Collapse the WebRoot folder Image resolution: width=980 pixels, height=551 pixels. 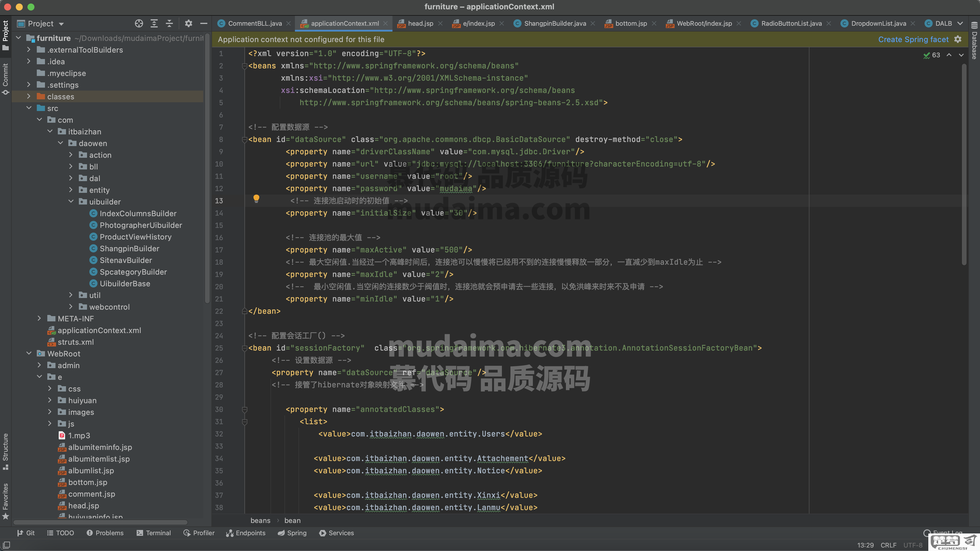29,354
